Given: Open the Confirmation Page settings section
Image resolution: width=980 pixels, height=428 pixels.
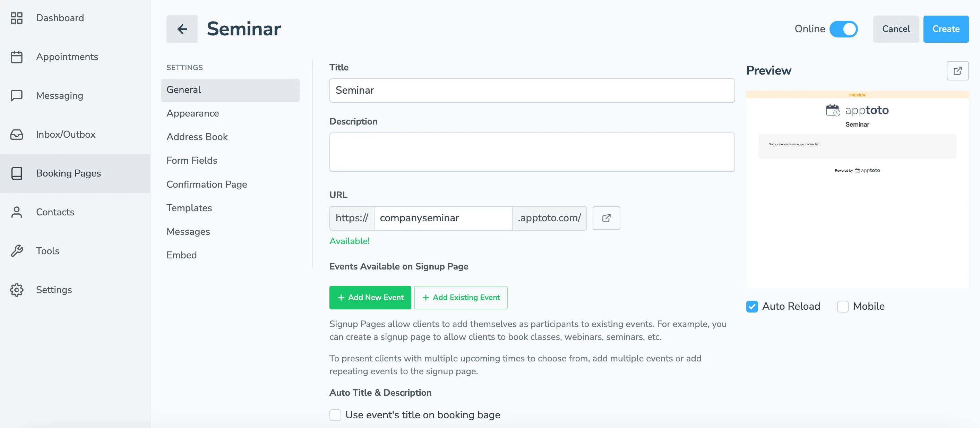Looking at the screenshot, I should coord(207,184).
